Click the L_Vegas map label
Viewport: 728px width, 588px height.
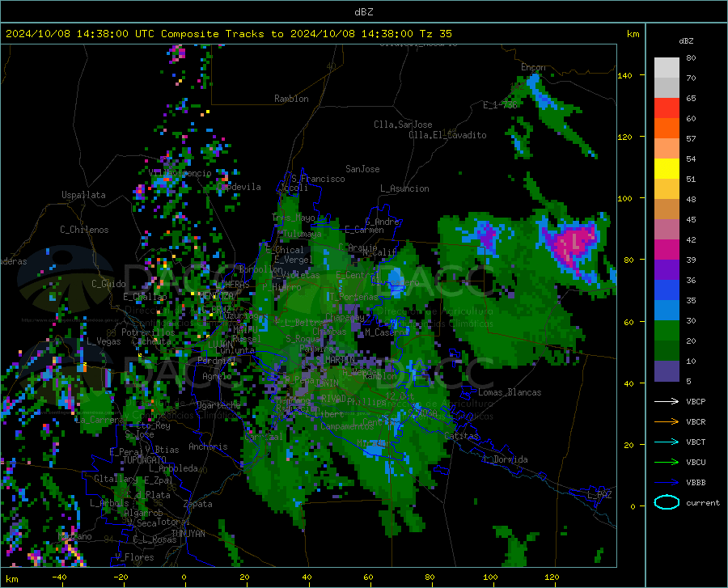pyautogui.click(x=104, y=341)
